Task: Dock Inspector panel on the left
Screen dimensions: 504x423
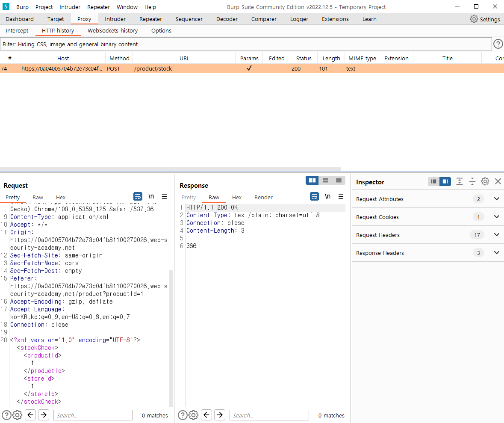Action: (x=433, y=181)
